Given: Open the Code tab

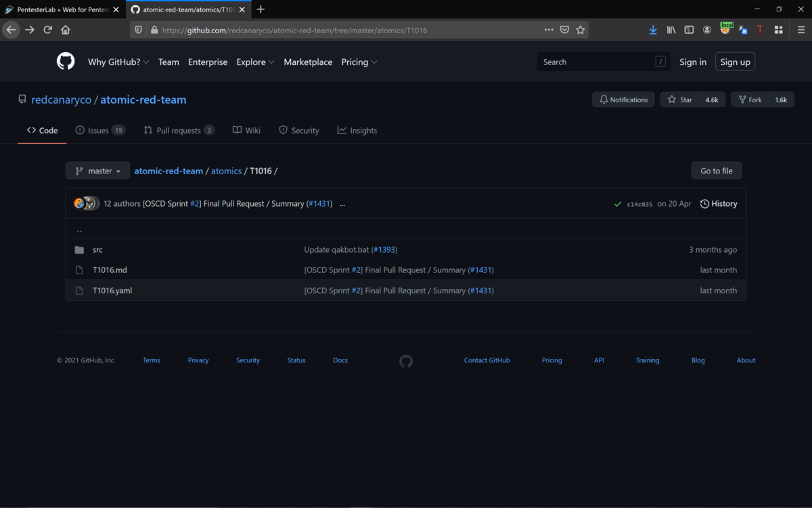Looking at the screenshot, I should click(42, 130).
